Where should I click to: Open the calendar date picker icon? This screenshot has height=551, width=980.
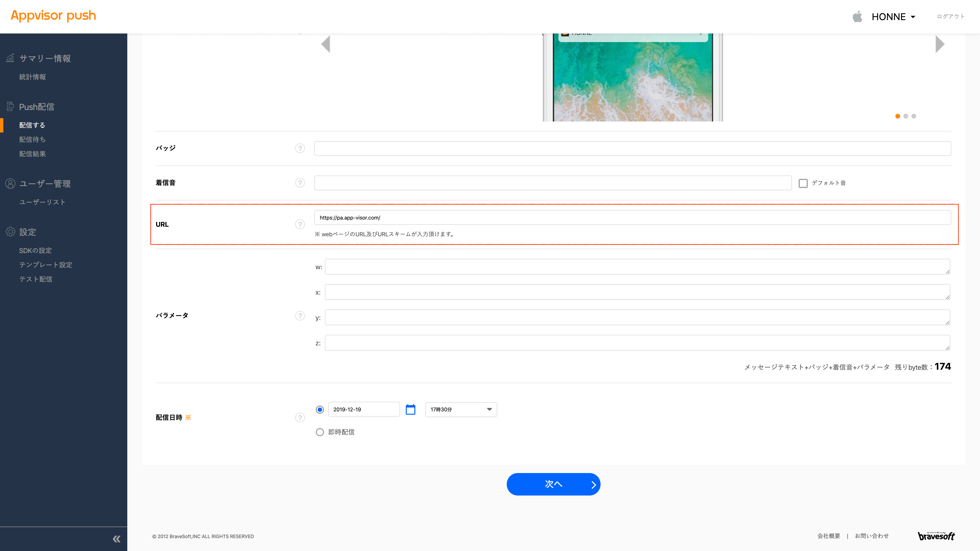pyautogui.click(x=410, y=409)
